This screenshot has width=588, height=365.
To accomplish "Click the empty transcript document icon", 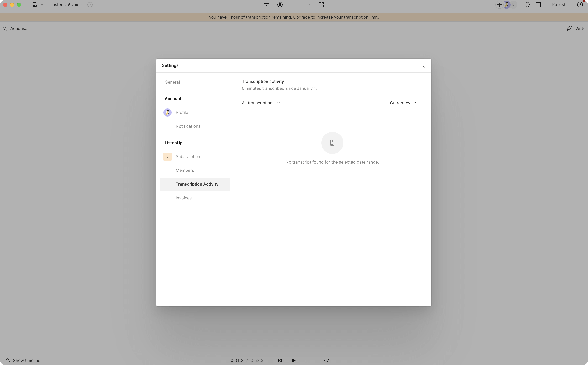I will point(332,143).
